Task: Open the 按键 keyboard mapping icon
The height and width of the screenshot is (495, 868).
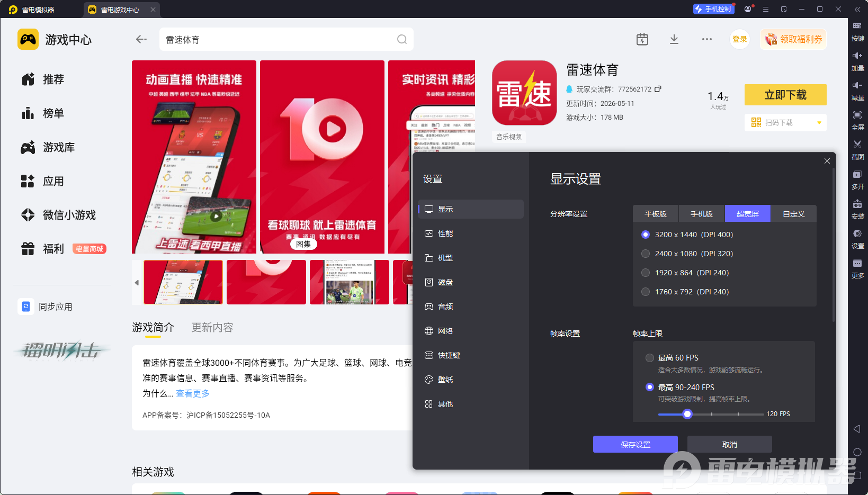Action: [x=857, y=25]
